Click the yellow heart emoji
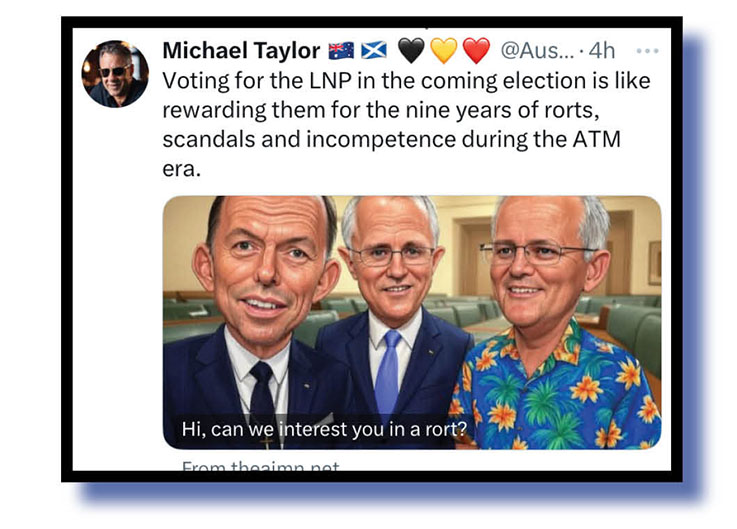The image size is (737, 529). coord(444,50)
